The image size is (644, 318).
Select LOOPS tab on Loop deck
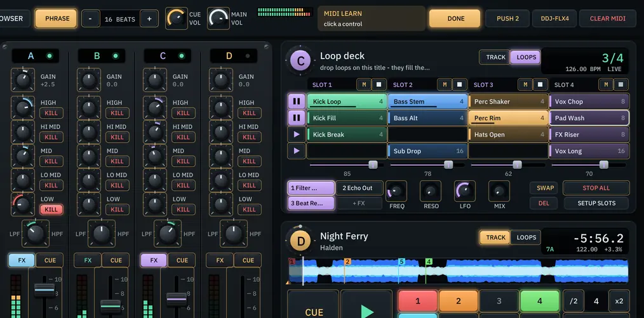526,58
